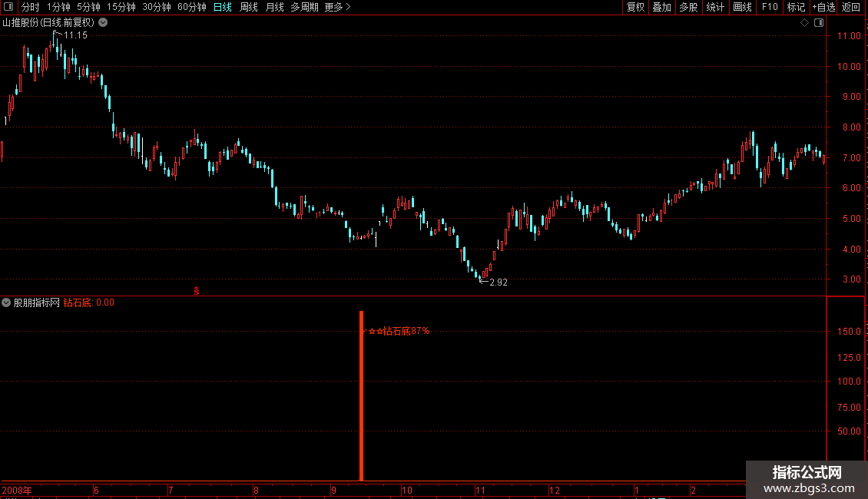This screenshot has height=499, width=868.
Task: Toggle the side panel icon above price axis
Action: click(x=819, y=23)
